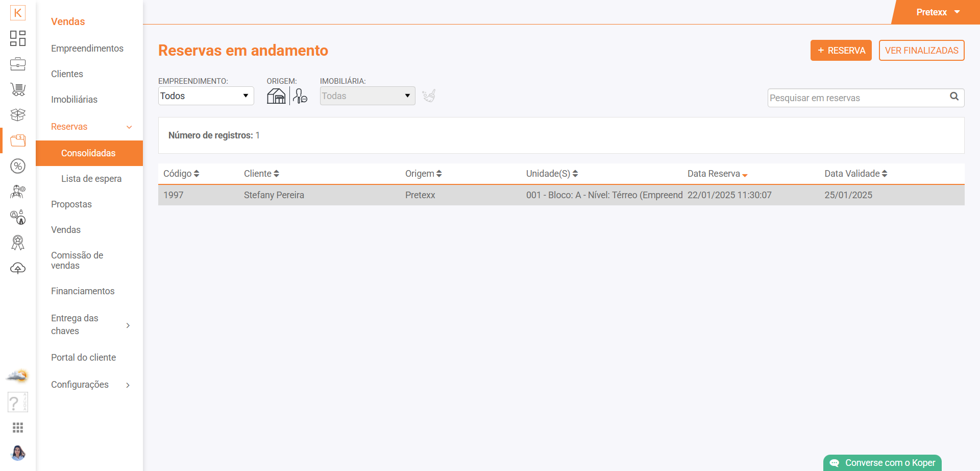Click the award ribbon sidebar icon
Screen dimensions: 980x471
coord(18,243)
